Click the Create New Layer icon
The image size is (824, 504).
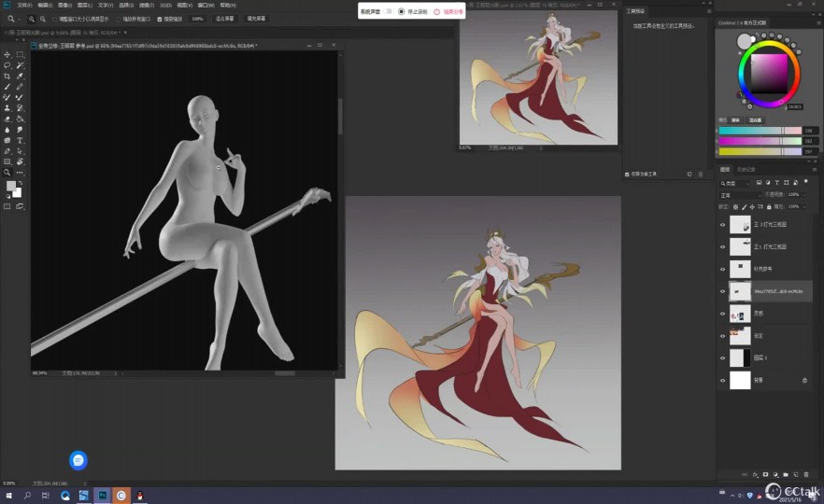pos(796,474)
